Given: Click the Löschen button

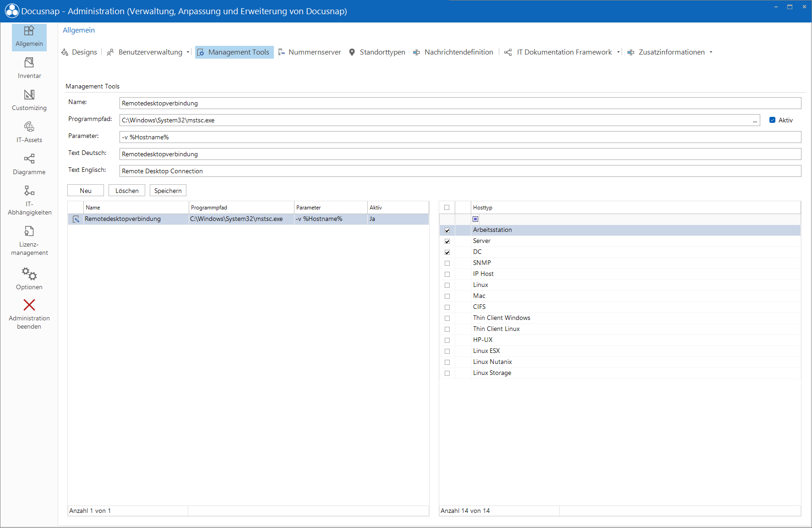Looking at the screenshot, I should pos(127,191).
